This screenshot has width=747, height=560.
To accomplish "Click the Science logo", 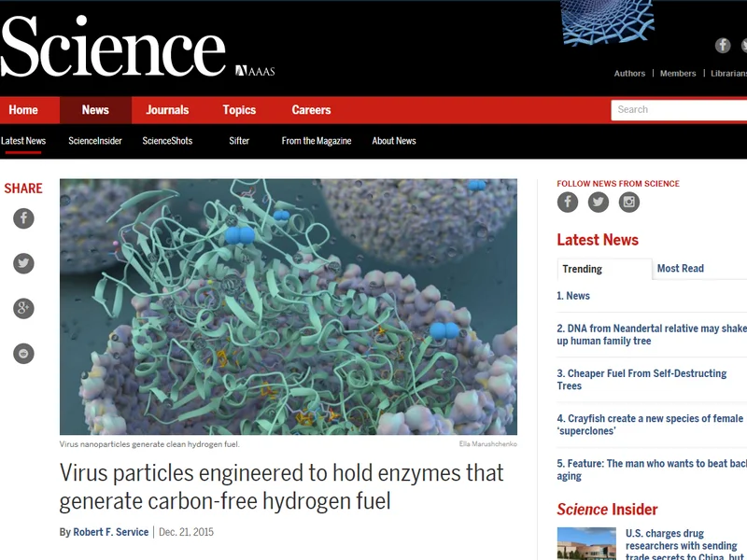I will pyautogui.click(x=114, y=48).
